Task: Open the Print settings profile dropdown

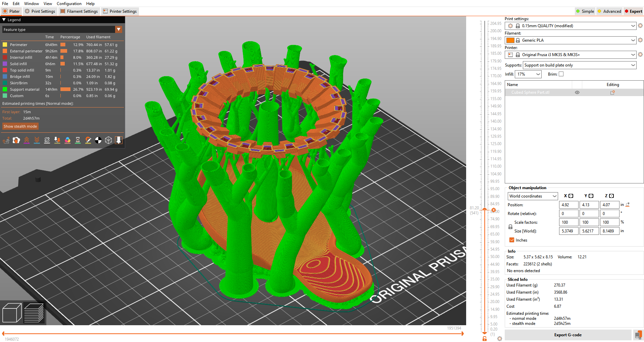Action: coord(633,26)
